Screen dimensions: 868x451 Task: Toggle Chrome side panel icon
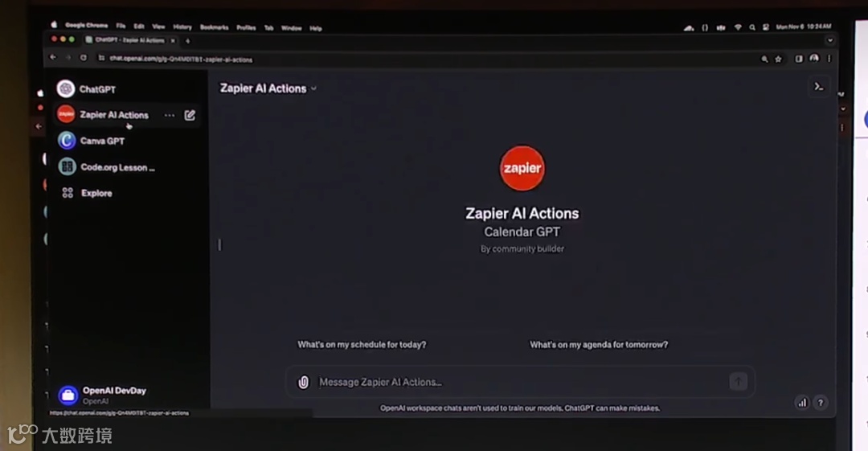(x=799, y=59)
